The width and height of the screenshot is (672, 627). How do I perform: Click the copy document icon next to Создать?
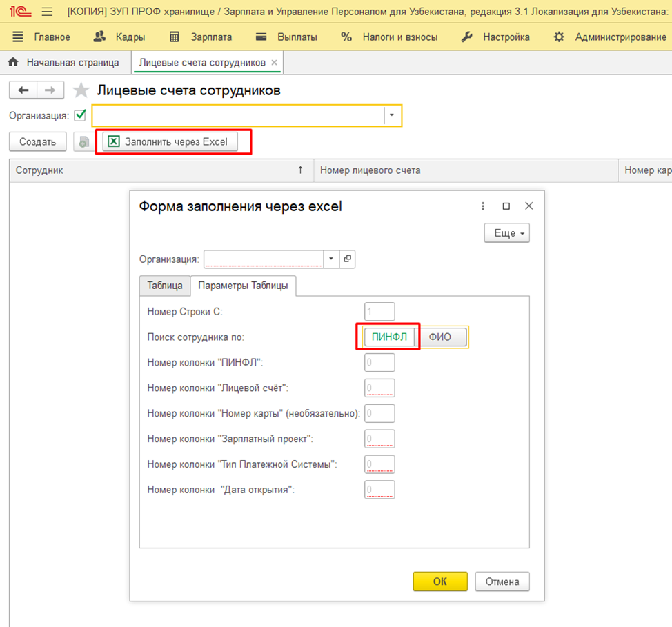coord(84,142)
